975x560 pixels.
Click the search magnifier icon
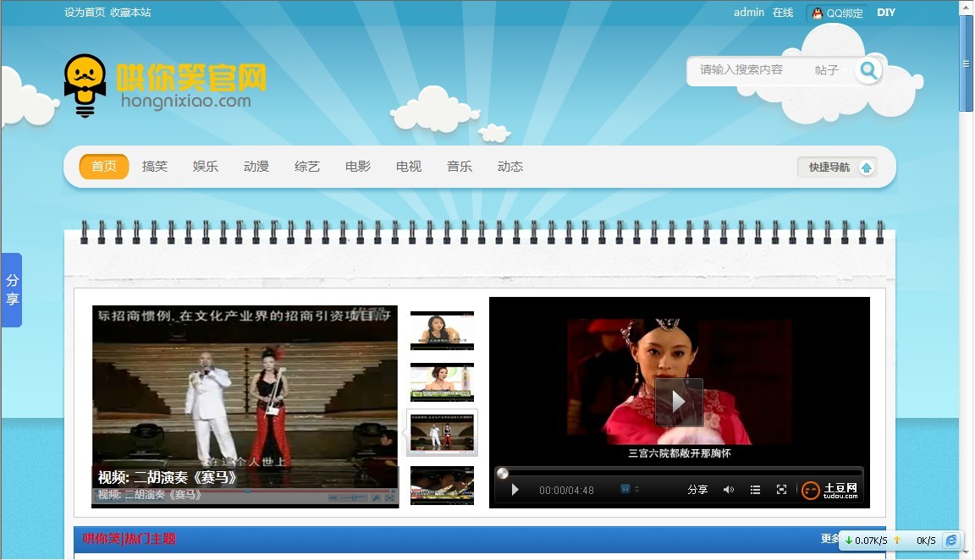pos(868,71)
